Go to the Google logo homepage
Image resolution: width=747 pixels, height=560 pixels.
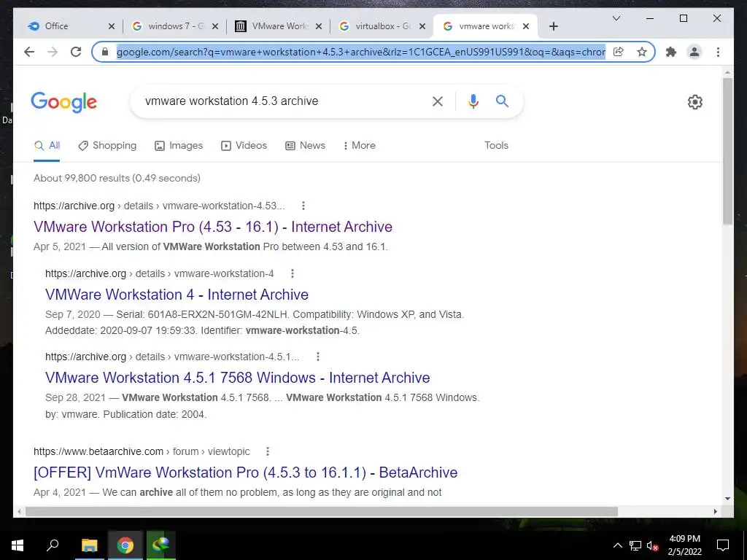(x=64, y=102)
